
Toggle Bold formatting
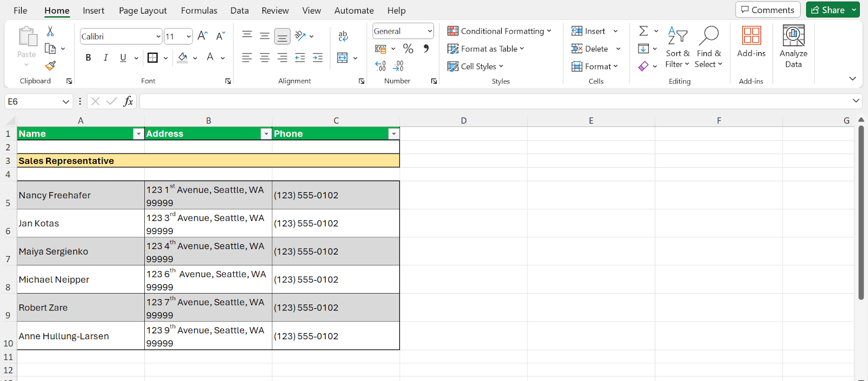click(x=88, y=58)
